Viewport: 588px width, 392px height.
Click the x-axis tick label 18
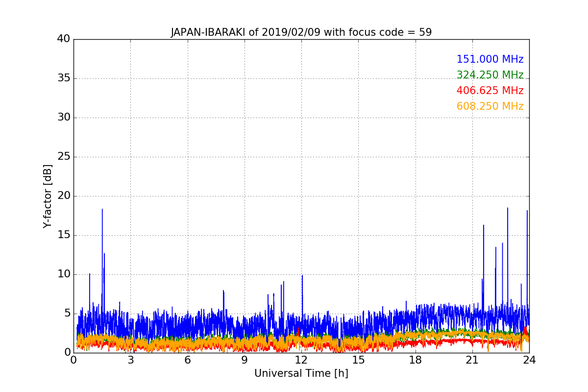coord(416,360)
